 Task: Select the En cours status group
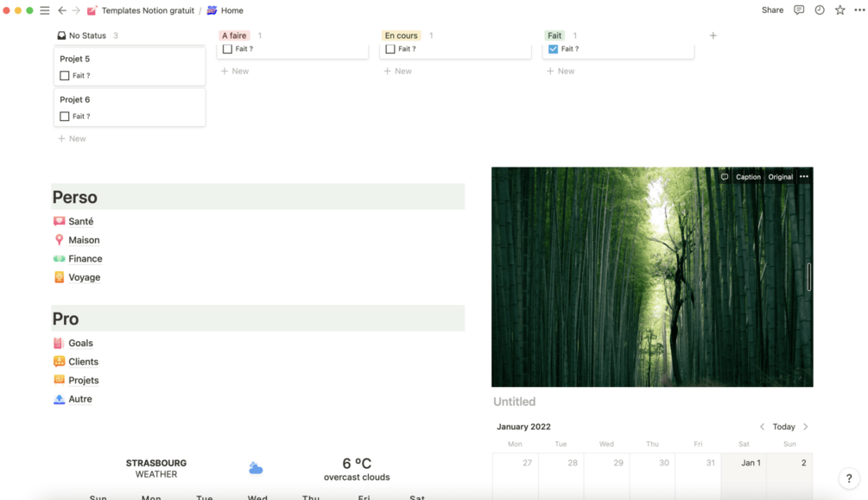click(402, 35)
